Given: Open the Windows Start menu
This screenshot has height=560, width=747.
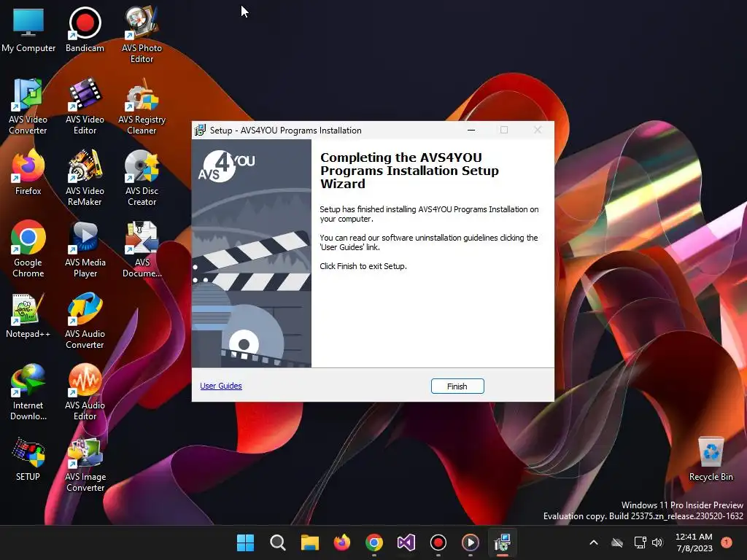Looking at the screenshot, I should click(245, 542).
